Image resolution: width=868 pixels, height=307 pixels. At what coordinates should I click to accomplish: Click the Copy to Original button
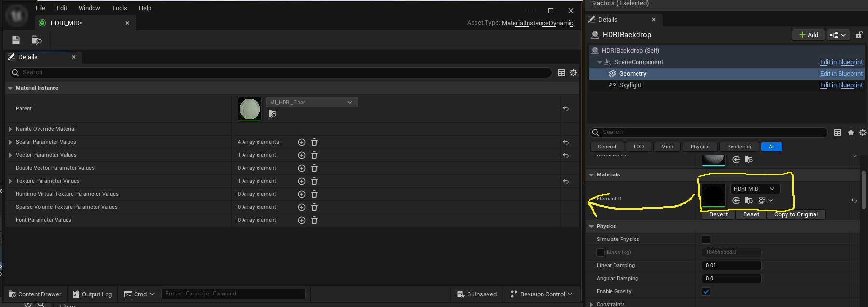click(796, 214)
